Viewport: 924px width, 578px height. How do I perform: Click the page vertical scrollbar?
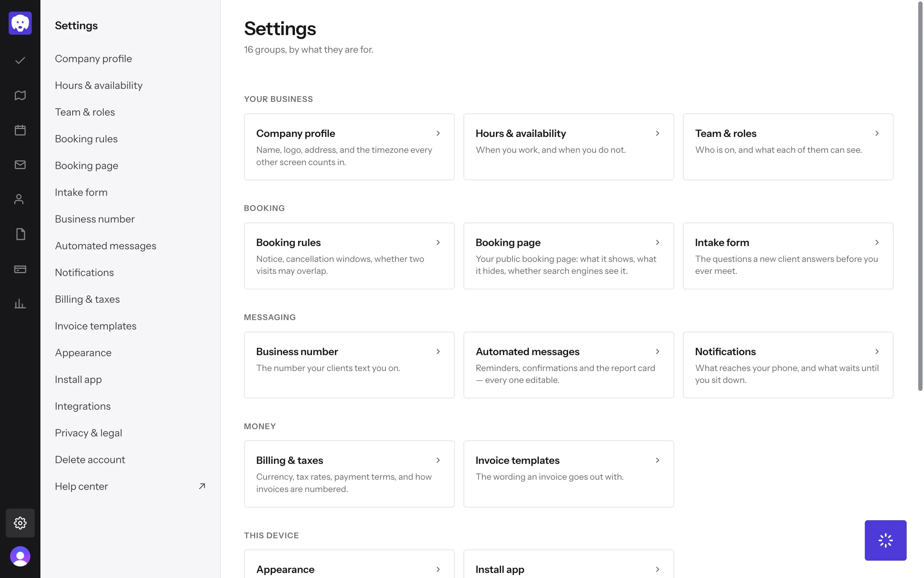[x=920, y=196]
